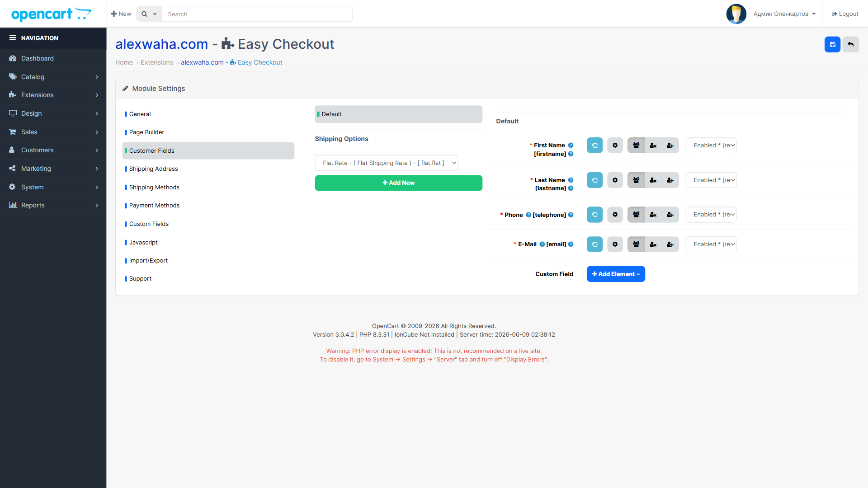
Task: Open First Name status dropdown
Action: point(711,145)
